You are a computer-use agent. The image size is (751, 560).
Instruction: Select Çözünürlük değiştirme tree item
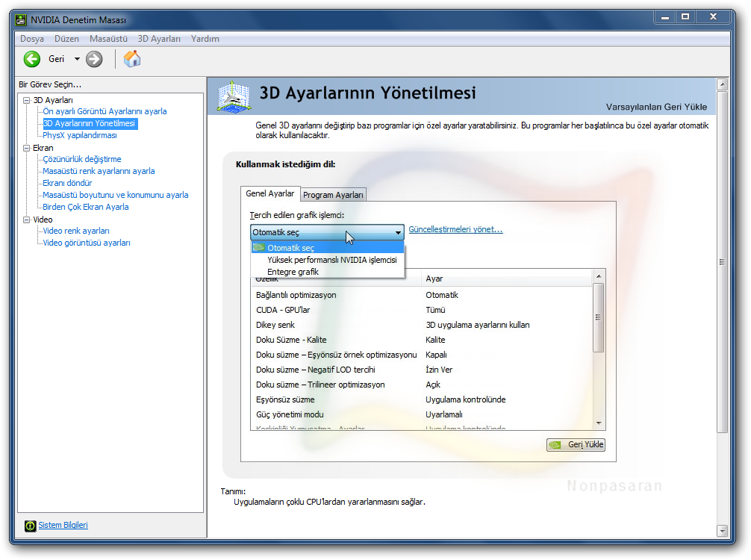point(82,159)
